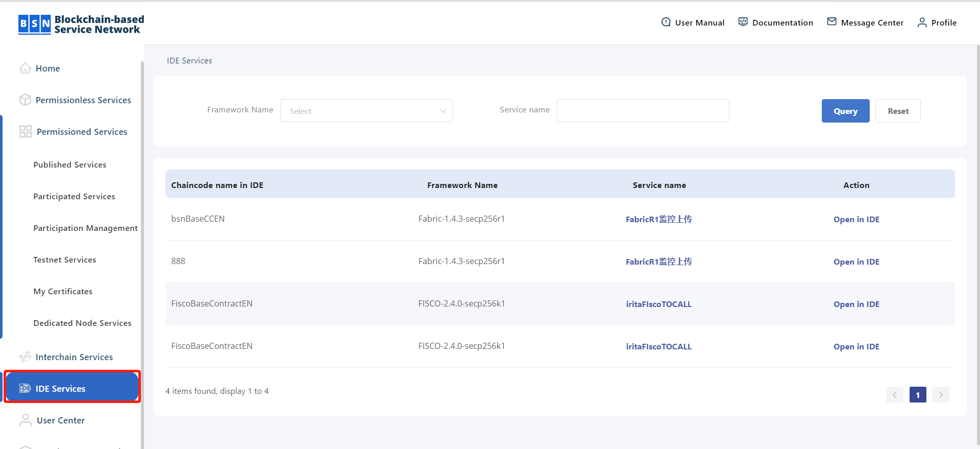Image resolution: width=980 pixels, height=449 pixels.
Task: Go to Published Services
Action: (x=70, y=165)
